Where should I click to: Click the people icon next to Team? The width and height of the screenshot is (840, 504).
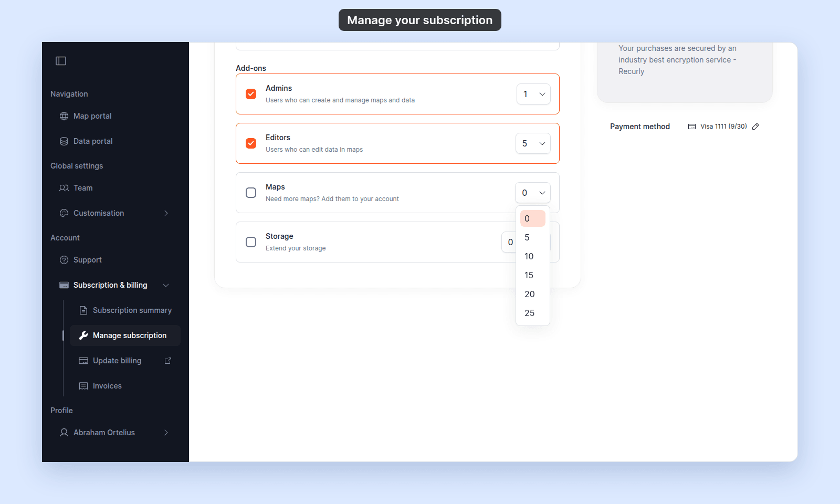[x=64, y=188]
